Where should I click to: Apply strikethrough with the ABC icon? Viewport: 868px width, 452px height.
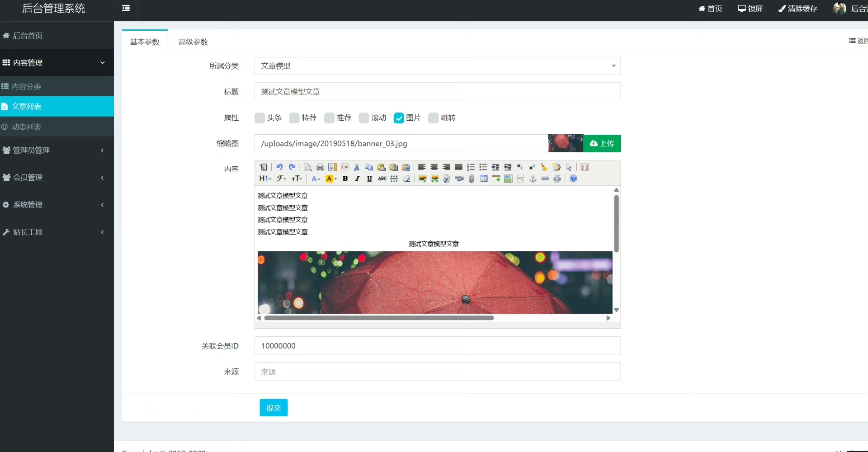pos(382,179)
